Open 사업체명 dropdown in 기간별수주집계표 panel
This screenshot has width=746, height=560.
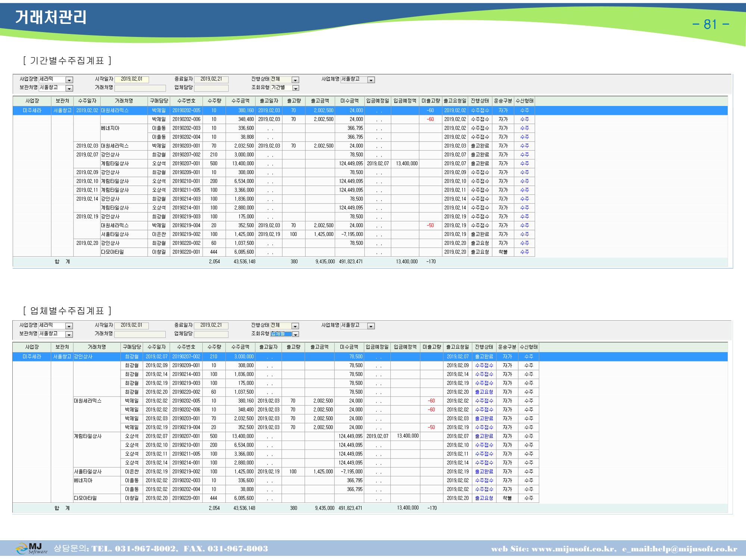point(371,80)
